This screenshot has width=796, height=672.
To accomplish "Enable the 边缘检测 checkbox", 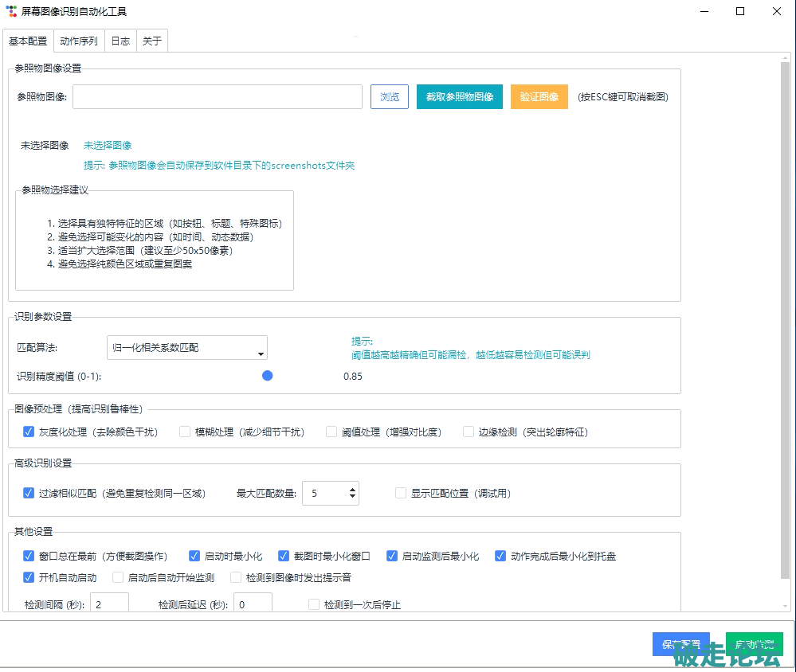I will (x=469, y=432).
